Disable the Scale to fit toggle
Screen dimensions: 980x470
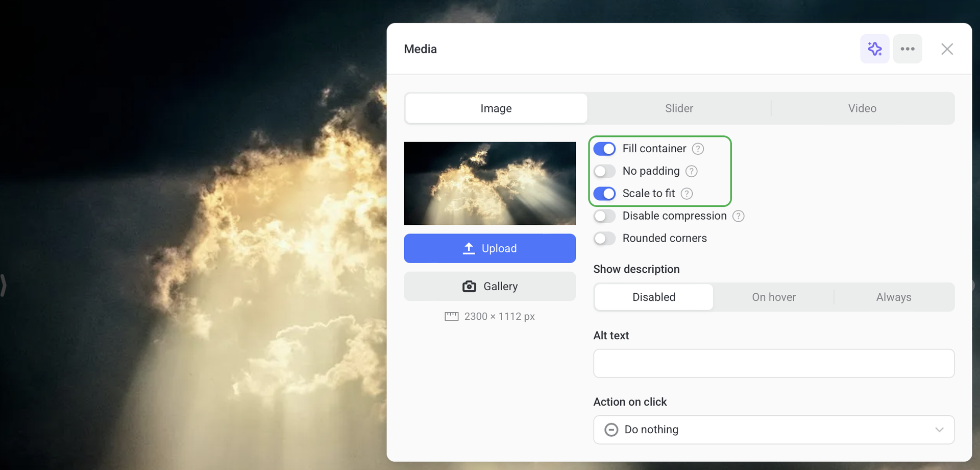pos(604,194)
